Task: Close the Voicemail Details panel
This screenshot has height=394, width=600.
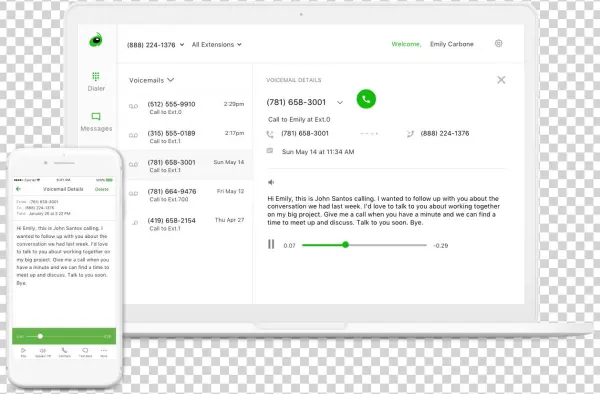Action: click(x=501, y=80)
